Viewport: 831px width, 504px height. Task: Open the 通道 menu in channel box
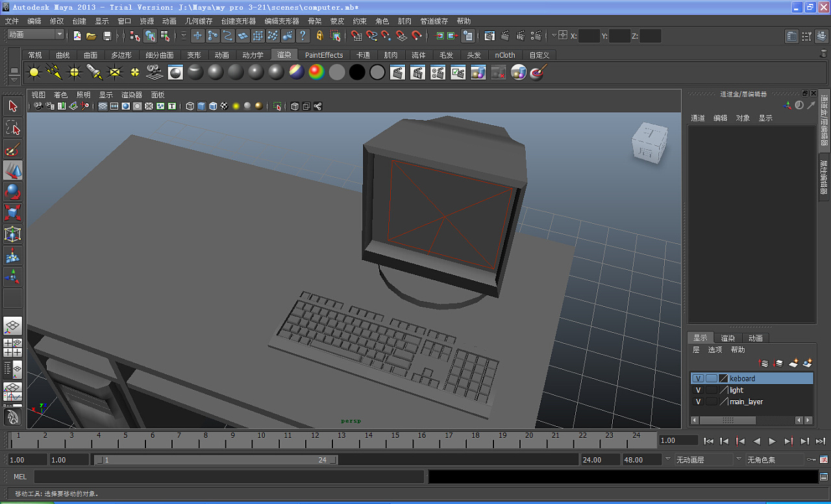(x=698, y=118)
